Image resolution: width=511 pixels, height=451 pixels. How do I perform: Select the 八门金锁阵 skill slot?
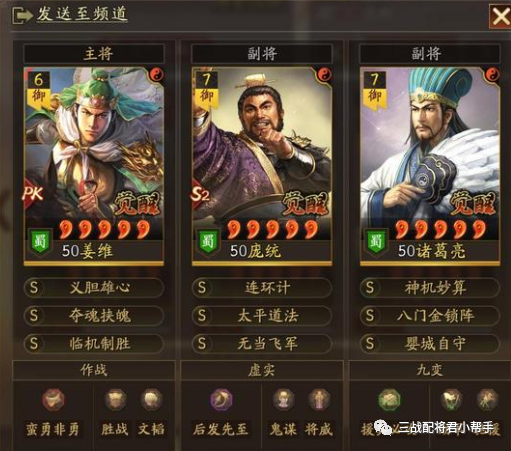click(x=430, y=315)
